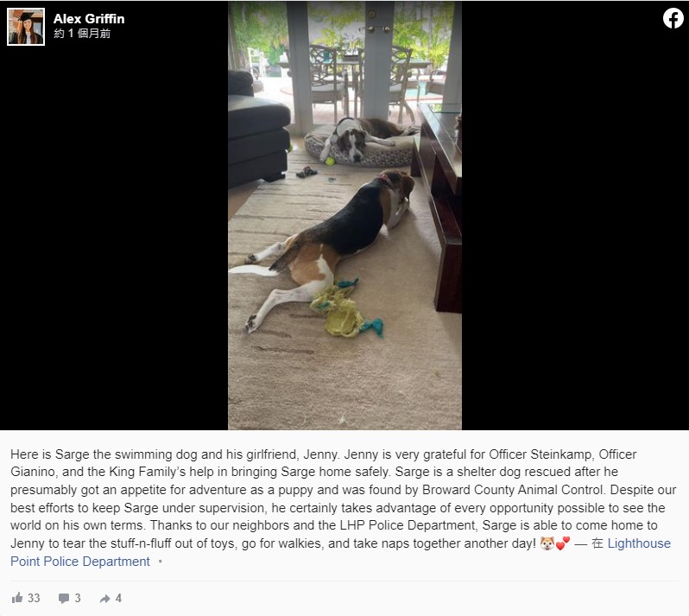
Task: Click the share arrow icon
Action: coord(105,599)
